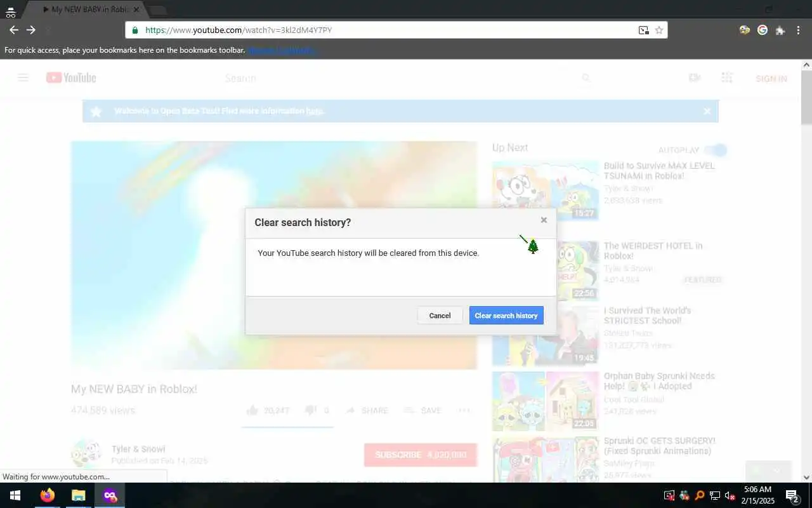Click the video player area
The width and height of the screenshot is (812, 508).
point(274,255)
